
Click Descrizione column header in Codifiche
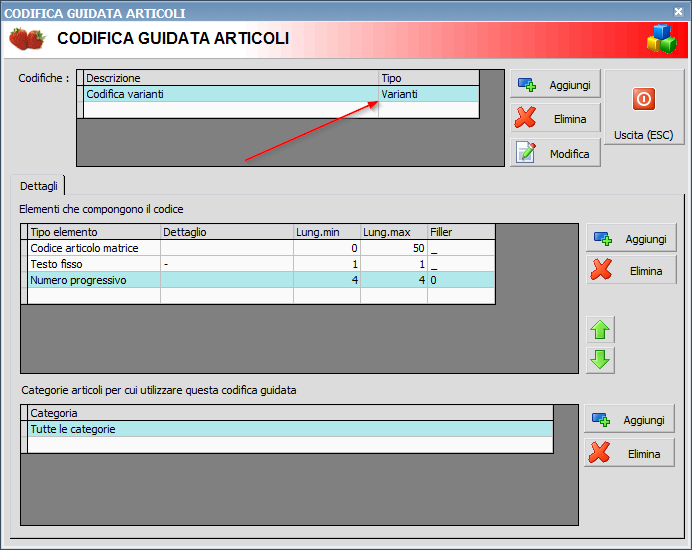[231, 78]
